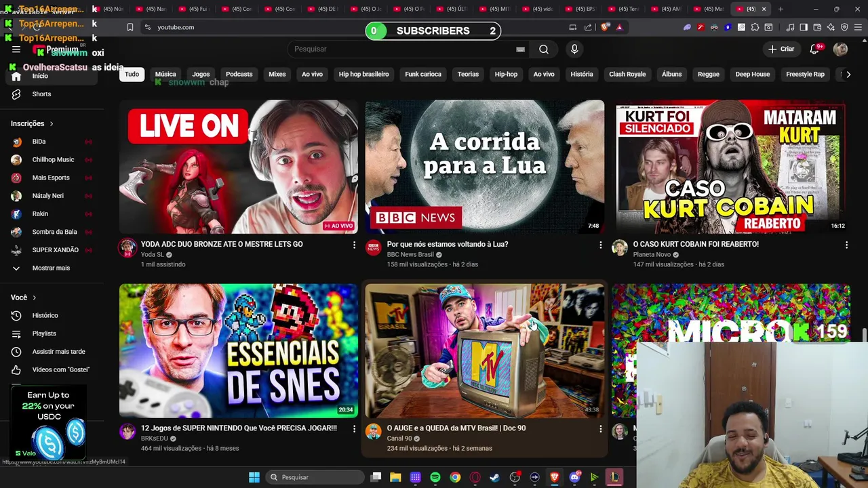Select the Hip hop brasileiro chip
868x488 pixels.
click(x=363, y=74)
